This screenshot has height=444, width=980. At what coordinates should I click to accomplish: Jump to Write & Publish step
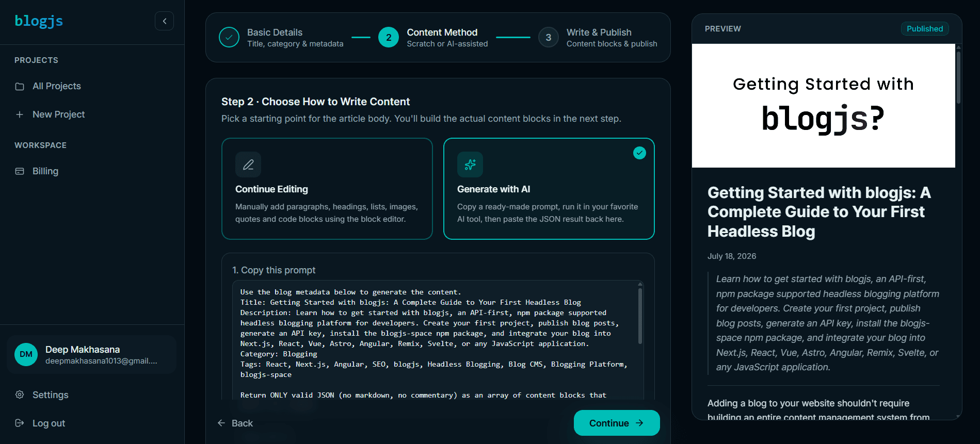[598, 37]
